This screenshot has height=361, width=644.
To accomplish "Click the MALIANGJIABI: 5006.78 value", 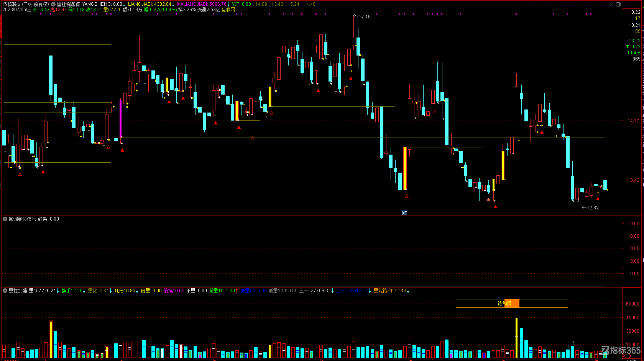I will [x=202, y=4].
